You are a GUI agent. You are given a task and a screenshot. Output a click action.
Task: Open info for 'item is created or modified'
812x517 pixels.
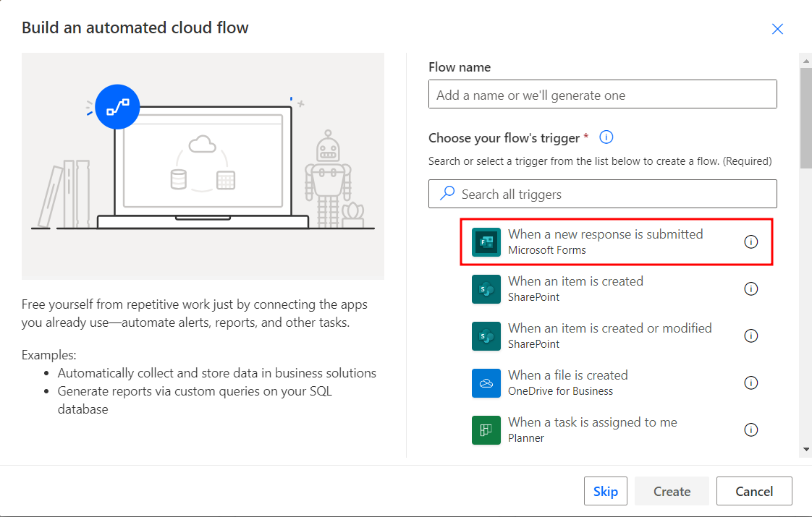[751, 336]
